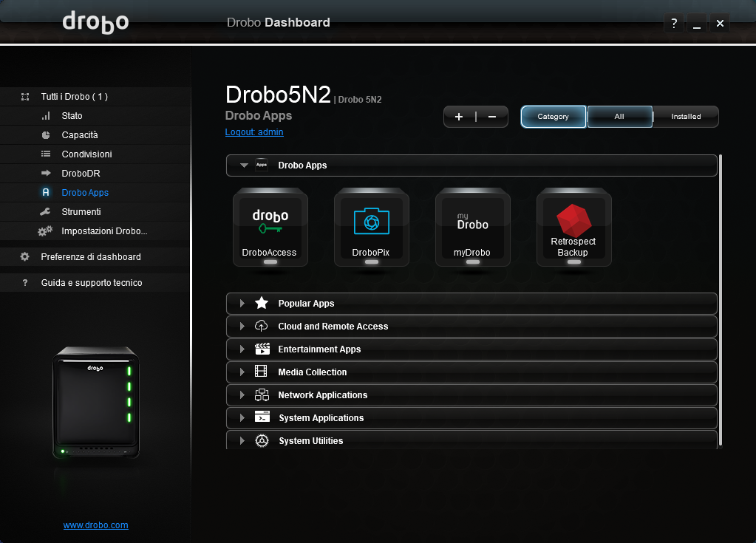
Task: Open the help question mark button
Action: pos(673,24)
